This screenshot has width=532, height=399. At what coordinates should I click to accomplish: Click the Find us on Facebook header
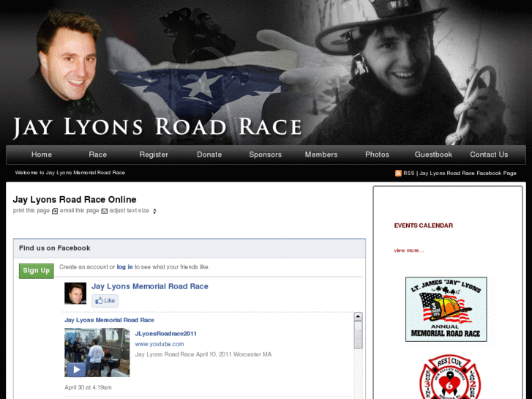pyautogui.click(x=55, y=248)
